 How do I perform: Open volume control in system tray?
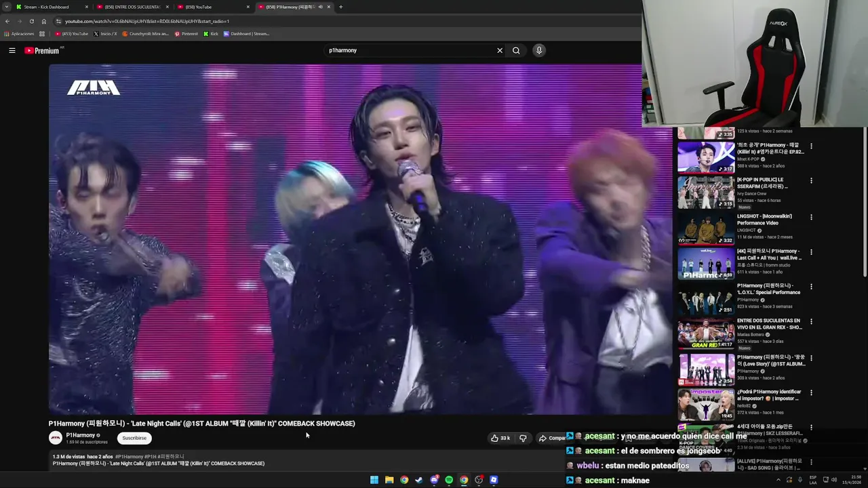pos(835,480)
